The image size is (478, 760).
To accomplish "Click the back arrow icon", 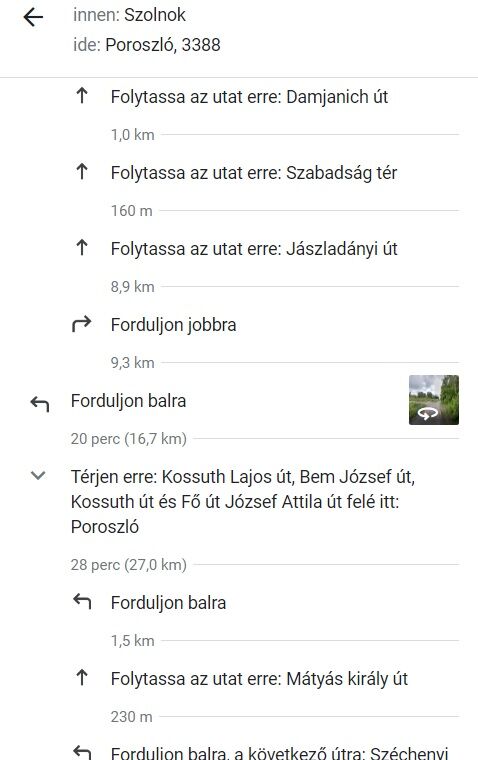I will [x=33, y=17].
